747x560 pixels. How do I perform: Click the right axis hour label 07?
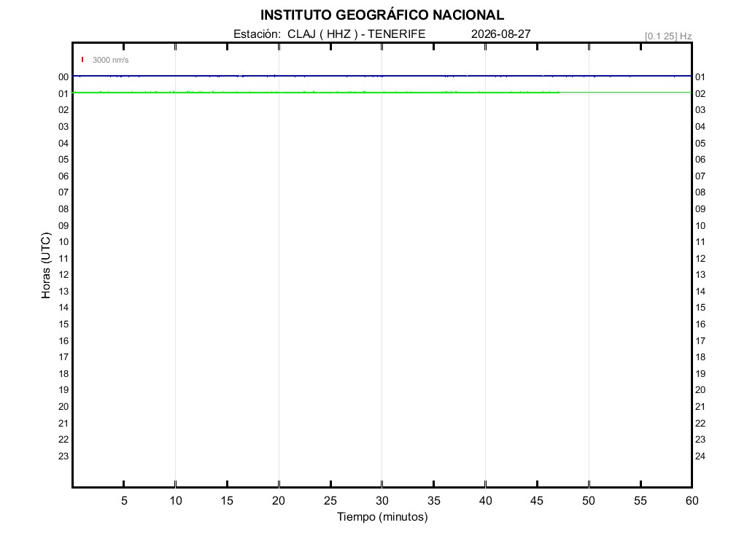(x=700, y=176)
